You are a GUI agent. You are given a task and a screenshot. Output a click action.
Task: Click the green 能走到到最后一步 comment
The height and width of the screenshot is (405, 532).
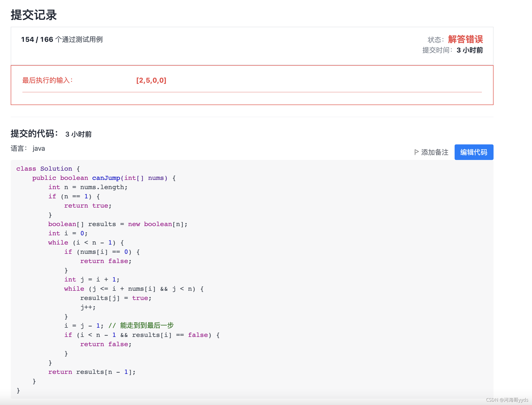pyautogui.click(x=147, y=325)
